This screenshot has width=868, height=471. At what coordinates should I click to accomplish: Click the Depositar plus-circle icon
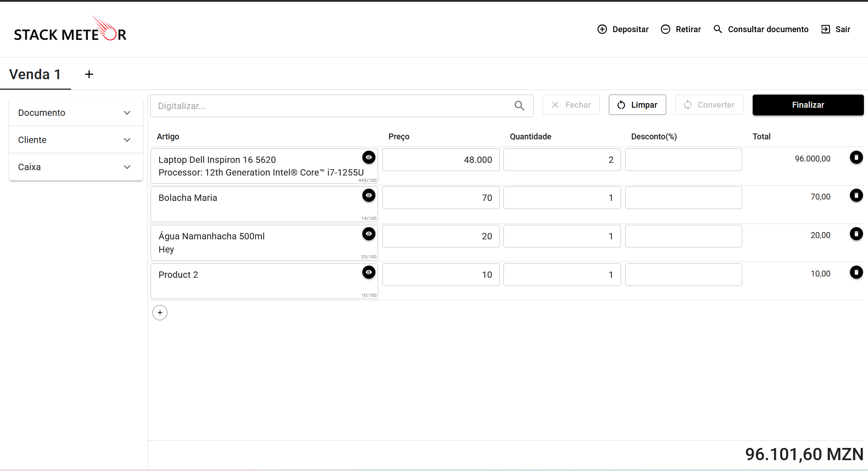[x=602, y=29]
